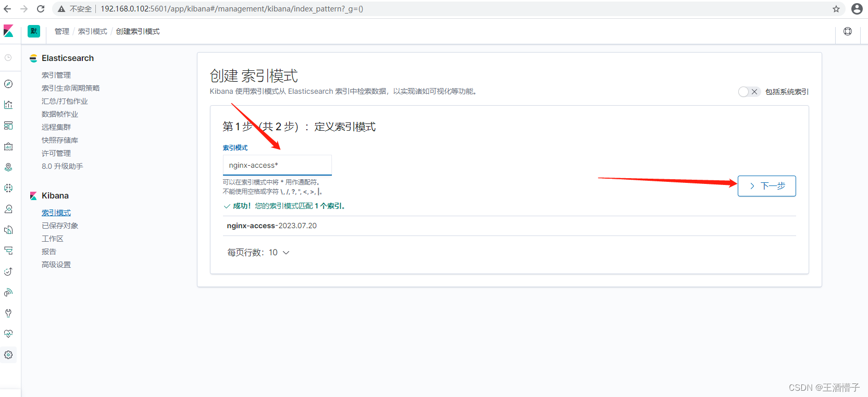Open 已保存对象 under Kibana

pyautogui.click(x=60, y=226)
